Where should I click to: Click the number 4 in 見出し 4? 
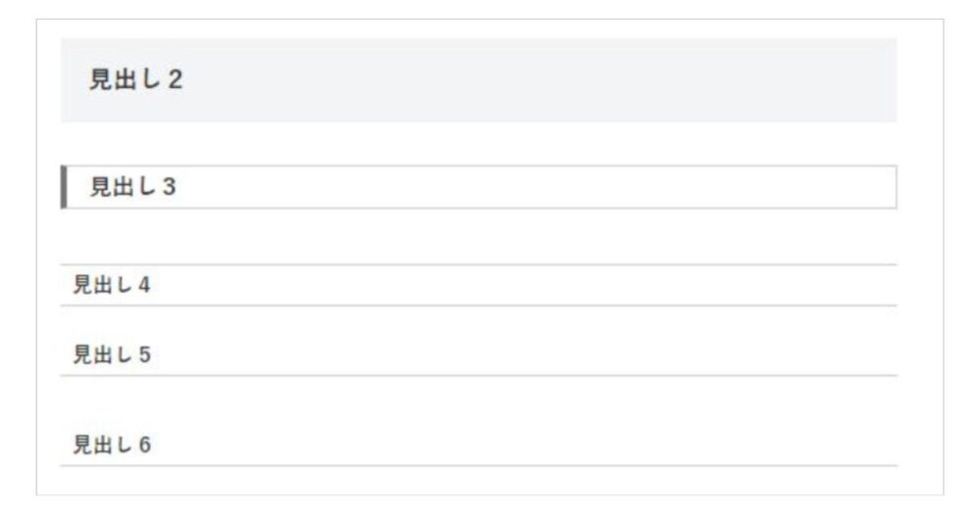pos(144,286)
